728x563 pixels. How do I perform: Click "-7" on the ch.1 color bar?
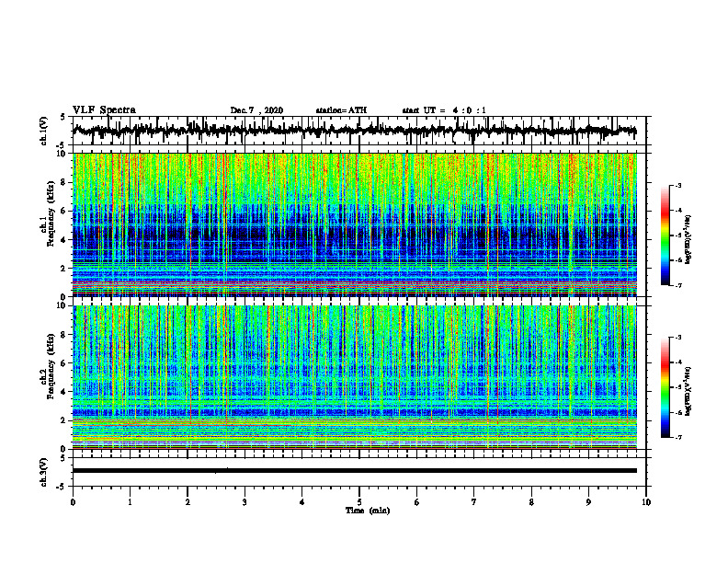[x=677, y=285]
